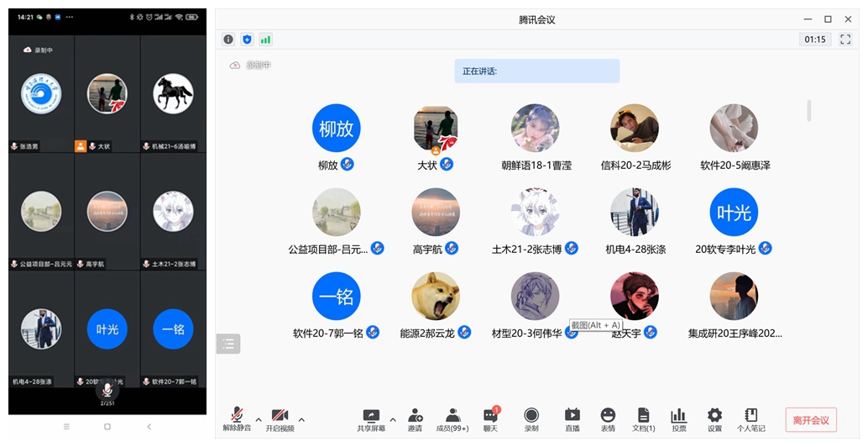Expand the arrow beside 共享屏幕

click(x=393, y=418)
